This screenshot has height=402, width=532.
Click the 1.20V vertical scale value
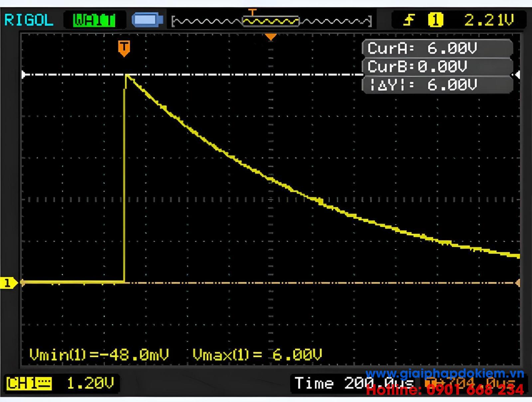[x=90, y=383]
